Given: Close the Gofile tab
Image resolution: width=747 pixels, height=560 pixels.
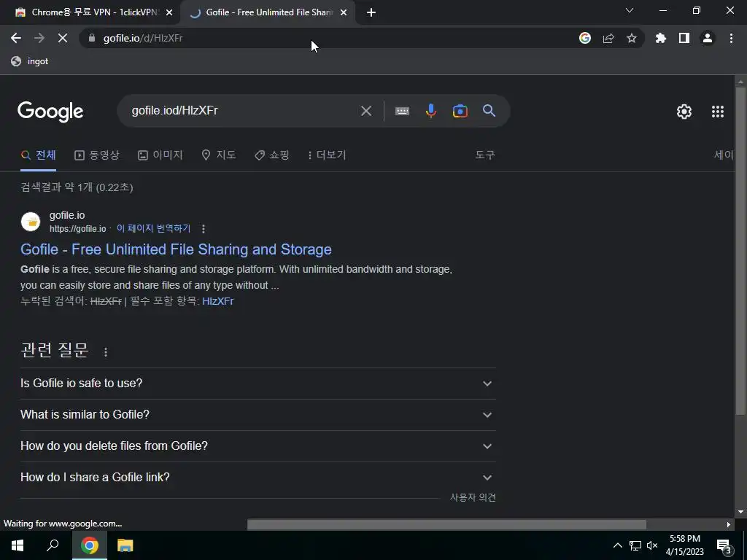Looking at the screenshot, I should pyautogui.click(x=344, y=12).
